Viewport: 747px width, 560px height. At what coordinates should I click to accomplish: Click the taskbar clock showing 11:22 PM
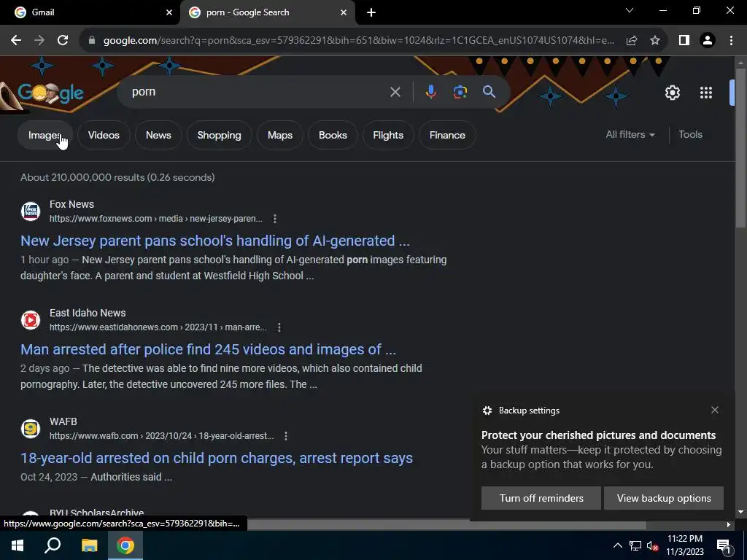[684, 545]
